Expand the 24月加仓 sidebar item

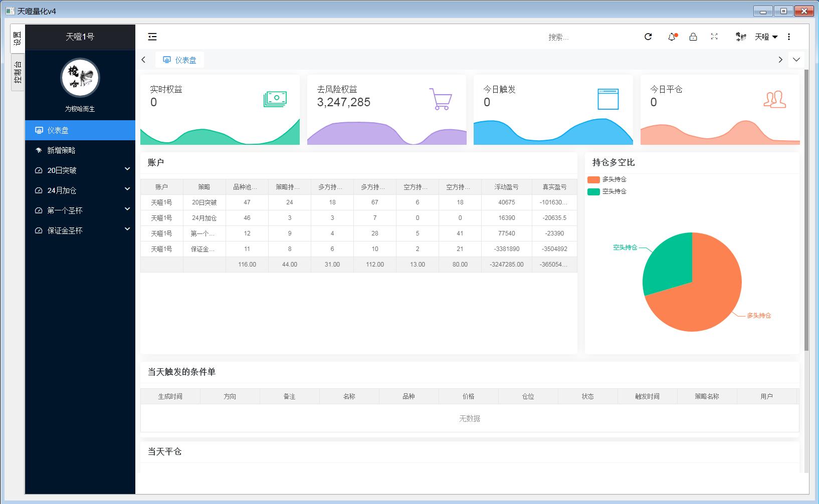tap(80, 190)
